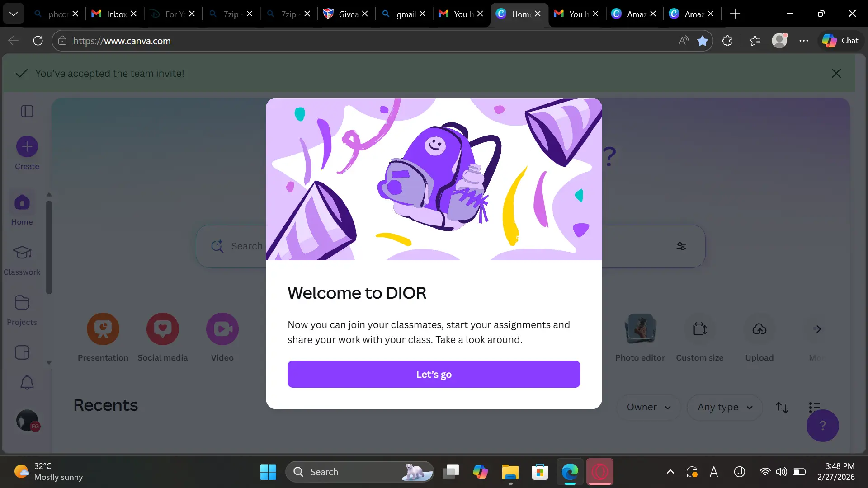Click the Upload cloud icon

point(759,329)
